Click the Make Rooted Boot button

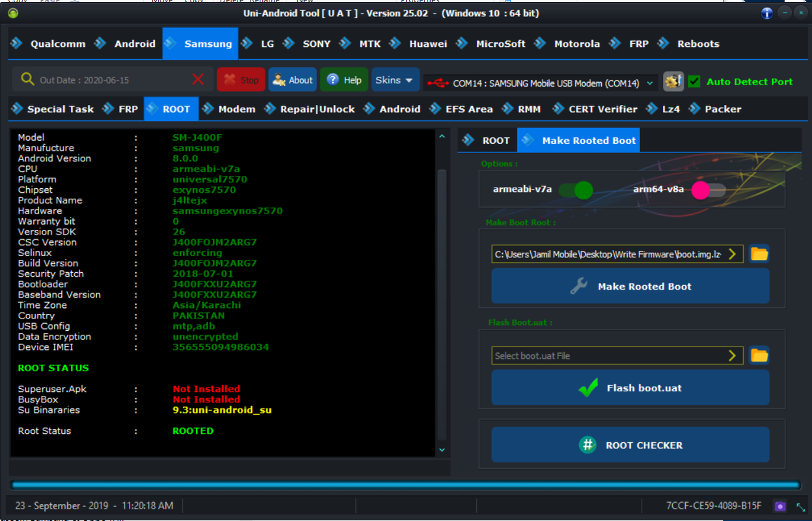pos(630,286)
